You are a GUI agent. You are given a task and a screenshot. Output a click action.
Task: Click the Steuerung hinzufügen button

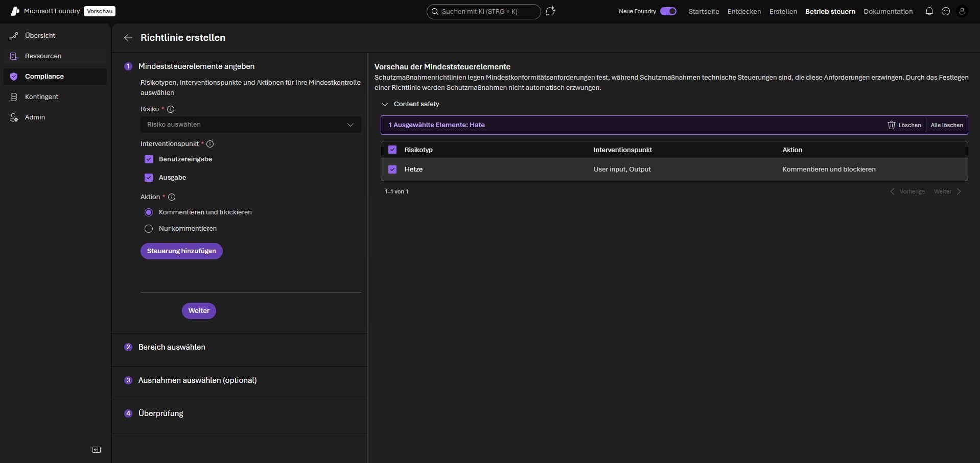coord(181,251)
